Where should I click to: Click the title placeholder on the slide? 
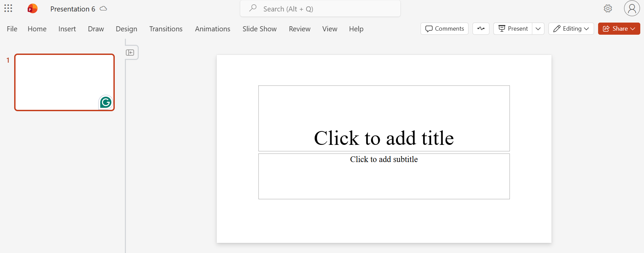tap(384, 118)
